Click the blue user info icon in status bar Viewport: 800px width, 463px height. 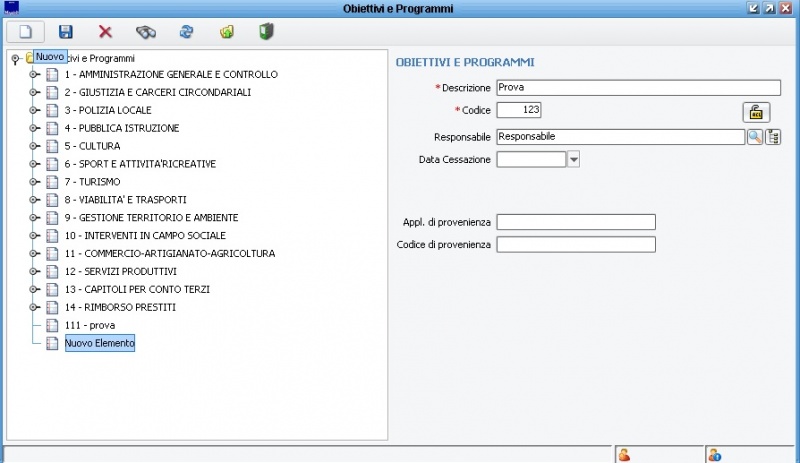[x=715, y=454]
